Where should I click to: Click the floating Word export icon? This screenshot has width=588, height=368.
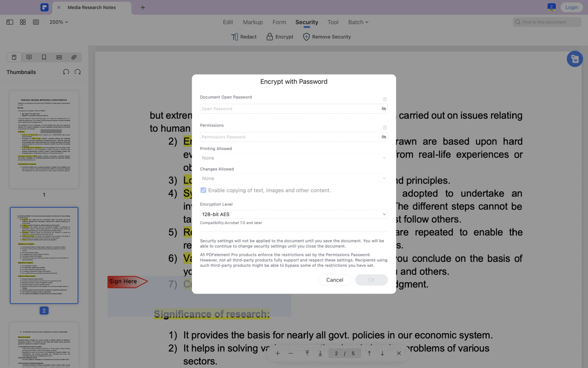pos(575,58)
